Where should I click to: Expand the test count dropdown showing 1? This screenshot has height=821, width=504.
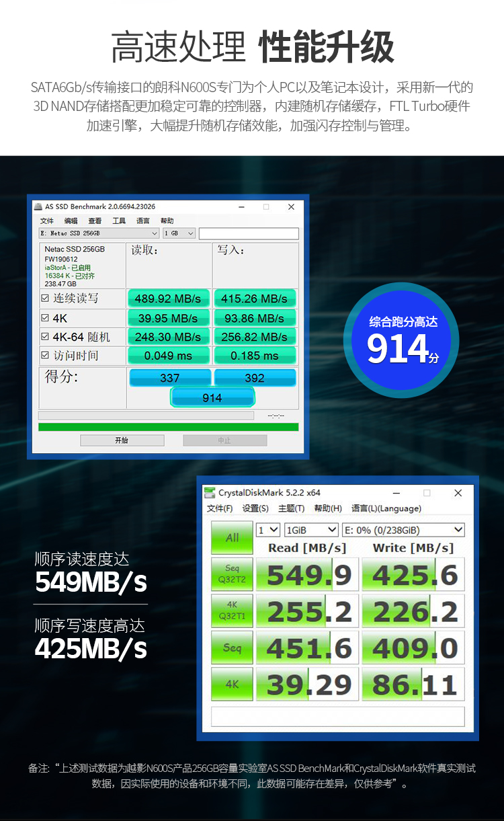(268, 530)
